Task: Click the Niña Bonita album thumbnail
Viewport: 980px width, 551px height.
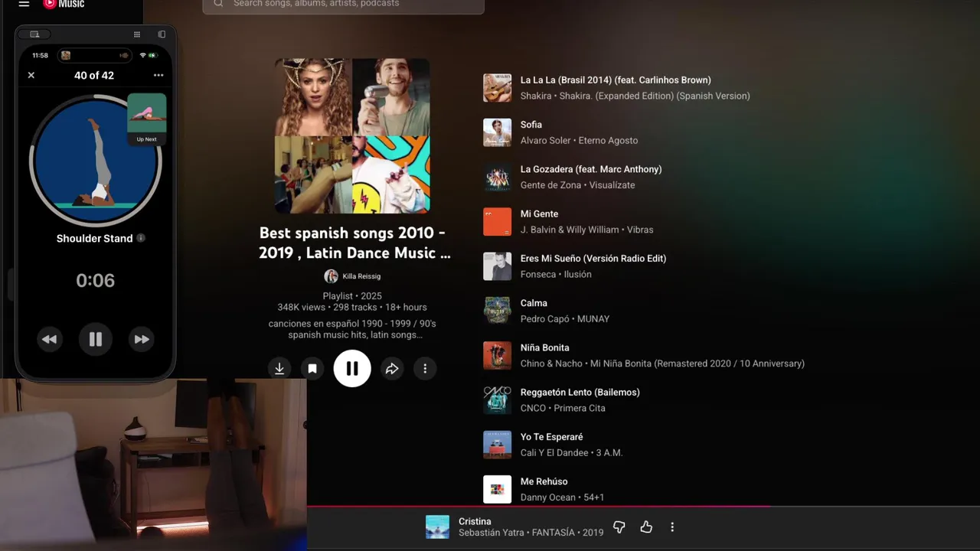Action: click(497, 356)
